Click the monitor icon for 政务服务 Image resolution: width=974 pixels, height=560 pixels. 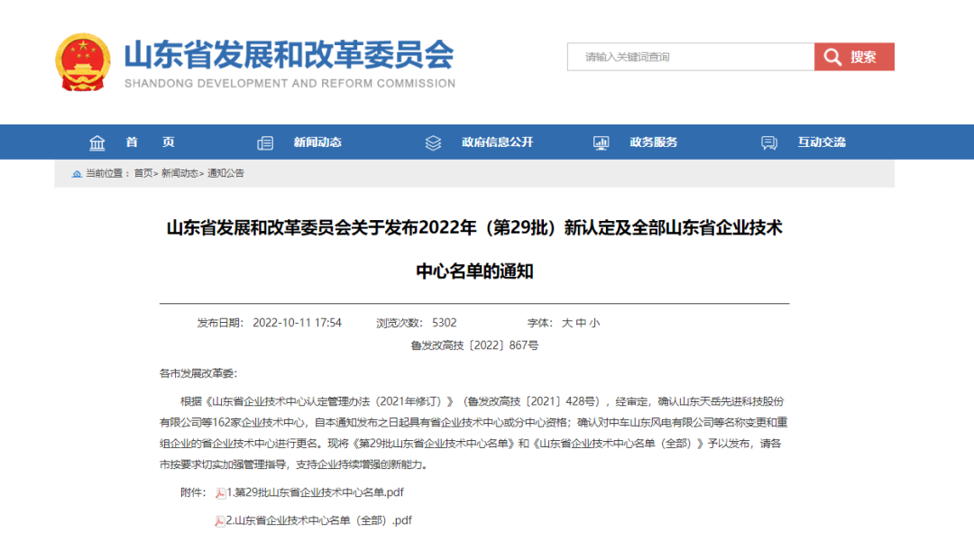tap(602, 142)
